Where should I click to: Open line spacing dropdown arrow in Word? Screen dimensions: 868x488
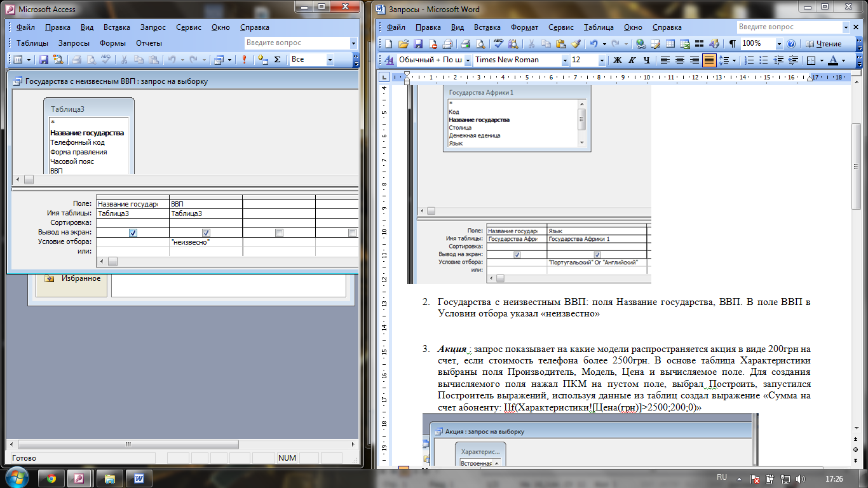coord(735,60)
